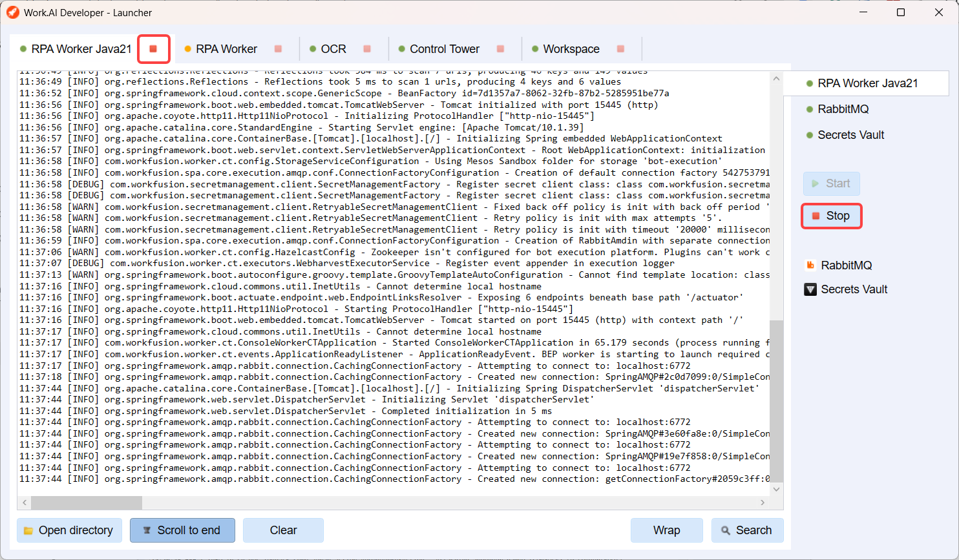The height and width of the screenshot is (560, 959).
Task: Click the stop icon on OCR tab
Action: pyautogui.click(x=367, y=49)
